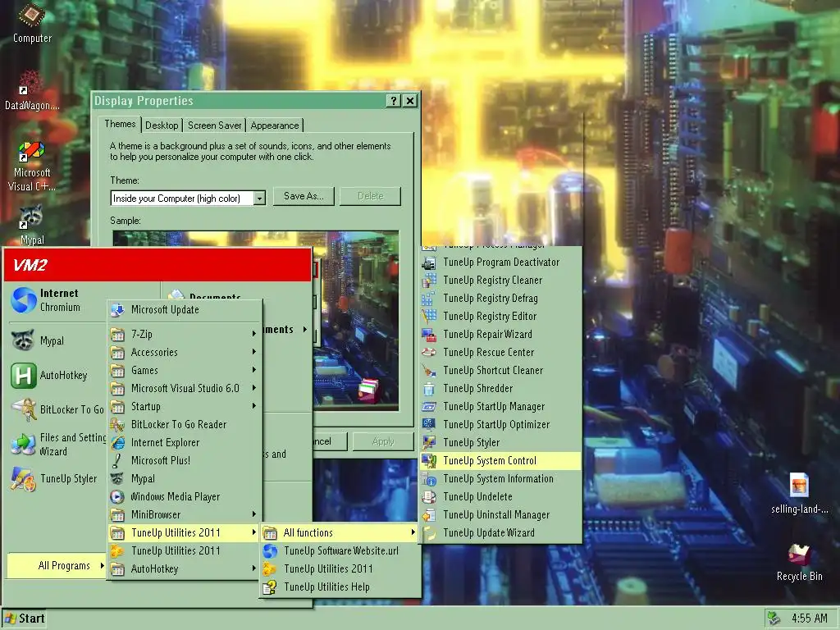This screenshot has height=630, width=840.
Task: Expand the Startup folder
Action: (185, 407)
